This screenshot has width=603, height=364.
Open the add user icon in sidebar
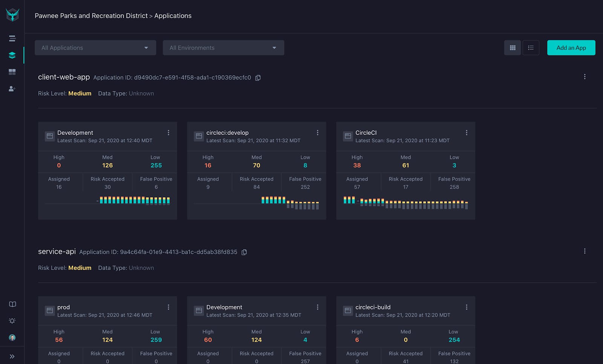[12, 89]
